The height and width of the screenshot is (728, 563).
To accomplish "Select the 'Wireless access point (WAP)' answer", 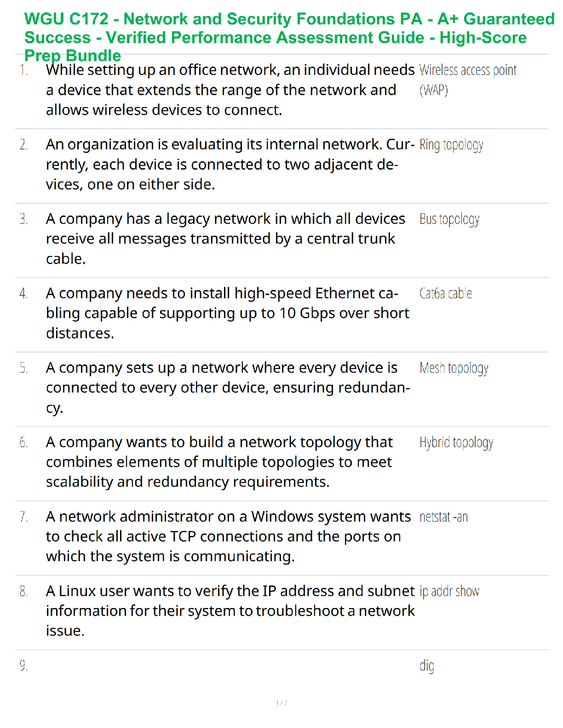I will [467, 80].
